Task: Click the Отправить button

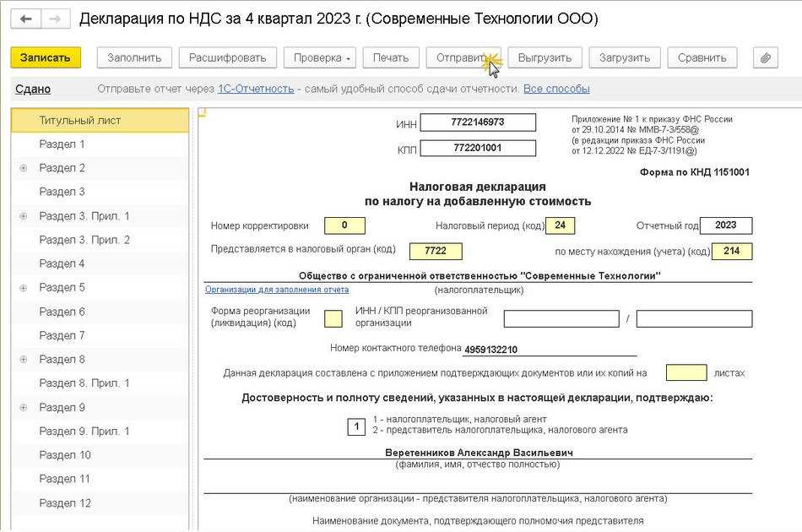Action: (463, 57)
